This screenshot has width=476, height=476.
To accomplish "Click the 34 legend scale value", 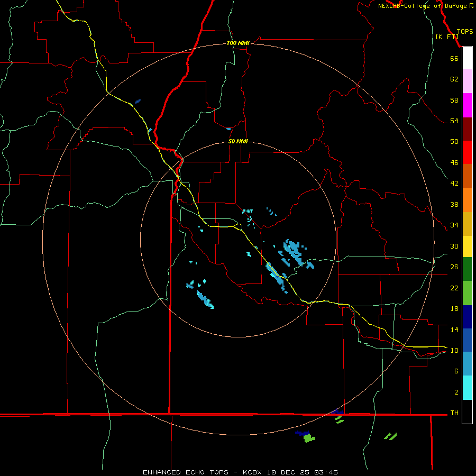I will (x=454, y=225).
